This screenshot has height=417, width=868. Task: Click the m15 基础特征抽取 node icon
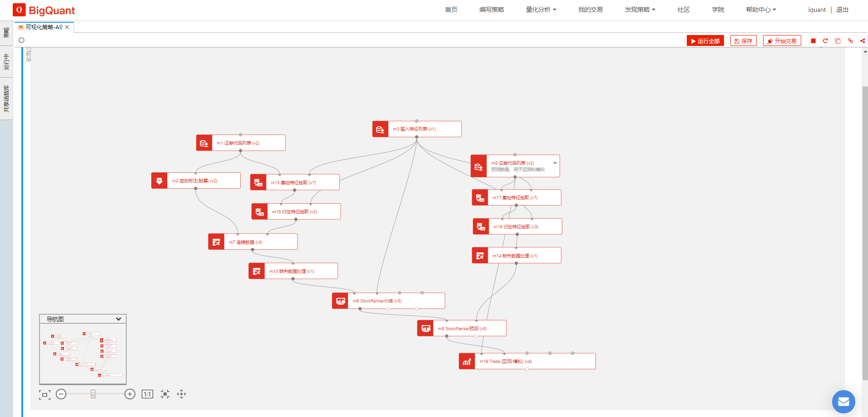[258, 182]
